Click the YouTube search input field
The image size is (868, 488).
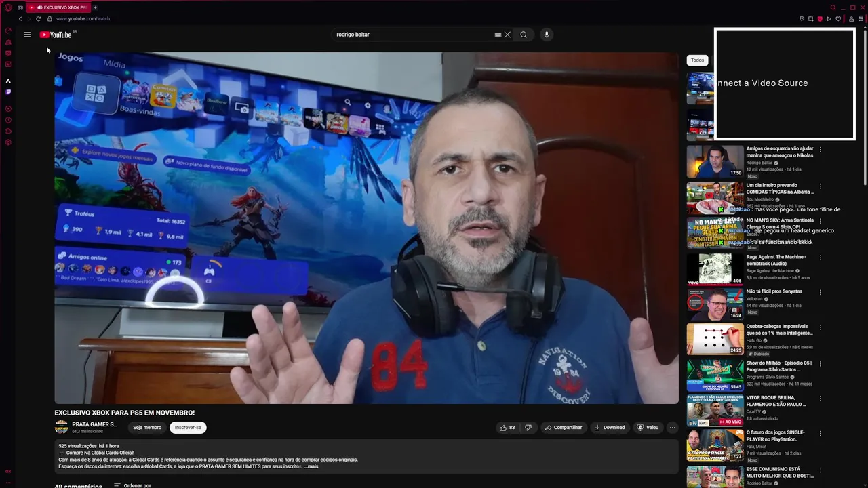tap(414, 35)
